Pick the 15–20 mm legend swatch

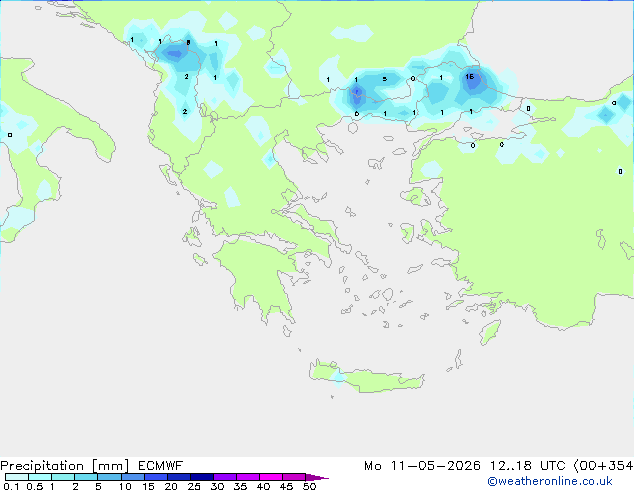[x=155, y=477]
